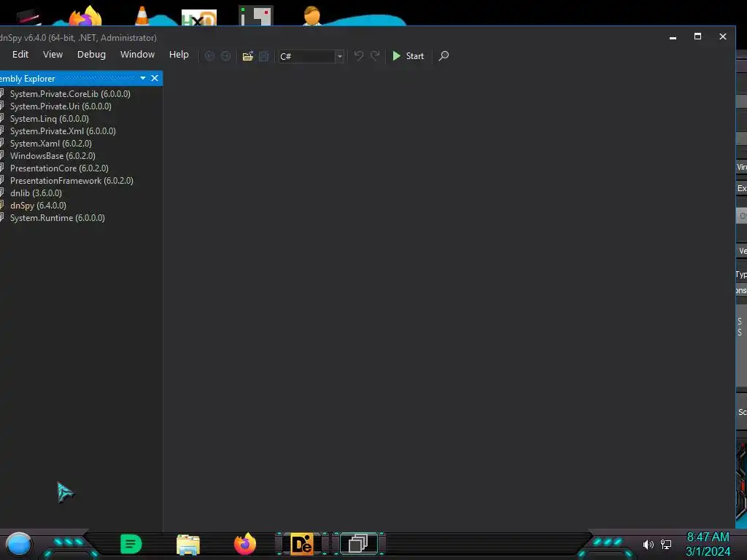Open the Help menu

coord(179,55)
